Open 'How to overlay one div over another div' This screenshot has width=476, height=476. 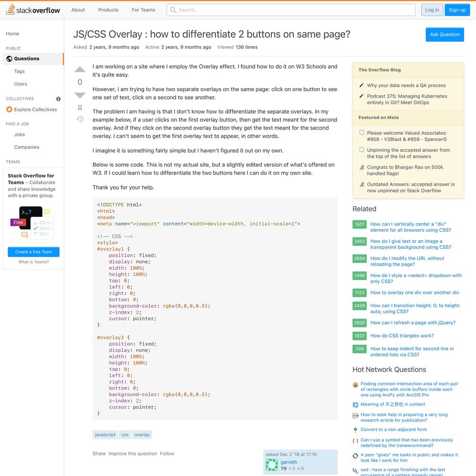[x=415, y=292]
